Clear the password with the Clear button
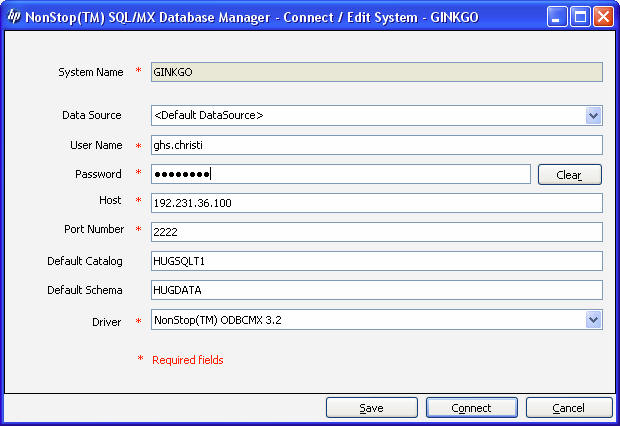 (569, 174)
